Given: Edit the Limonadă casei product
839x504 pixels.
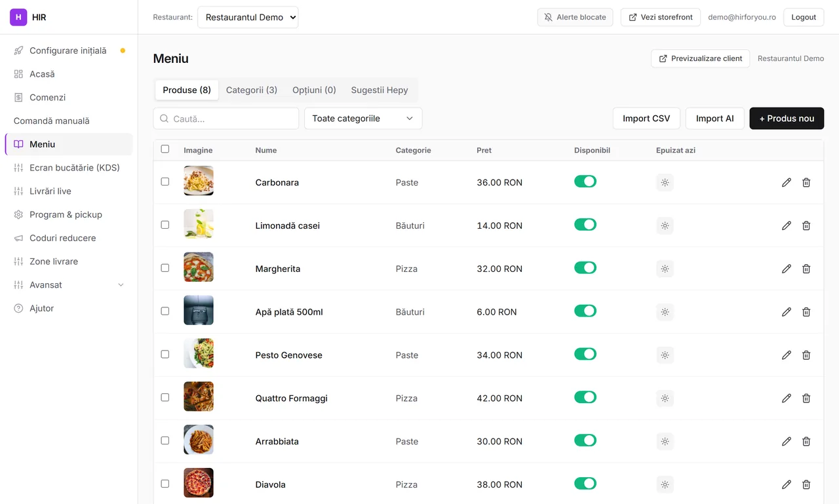Looking at the screenshot, I should pos(787,225).
